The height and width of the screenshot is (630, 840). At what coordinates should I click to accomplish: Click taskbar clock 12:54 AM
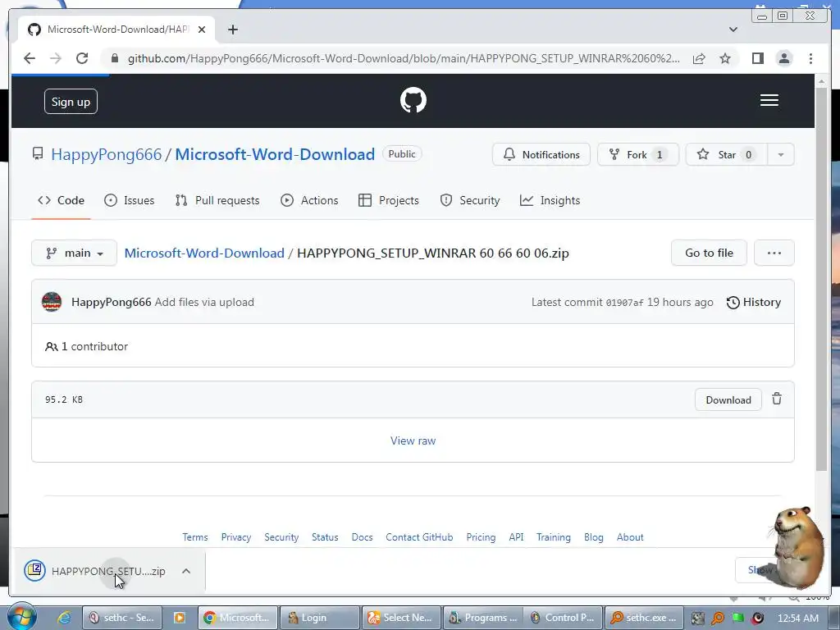pos(797,619)
